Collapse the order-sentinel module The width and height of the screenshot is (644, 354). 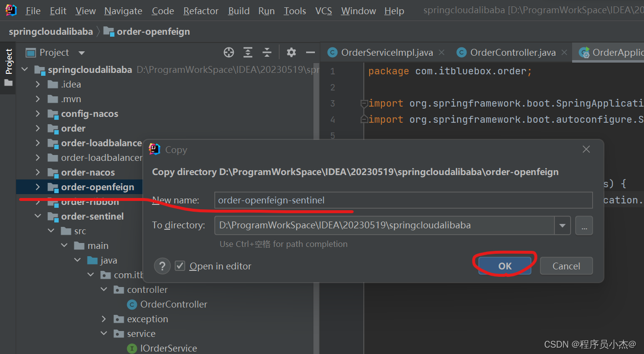coord(38,217)
